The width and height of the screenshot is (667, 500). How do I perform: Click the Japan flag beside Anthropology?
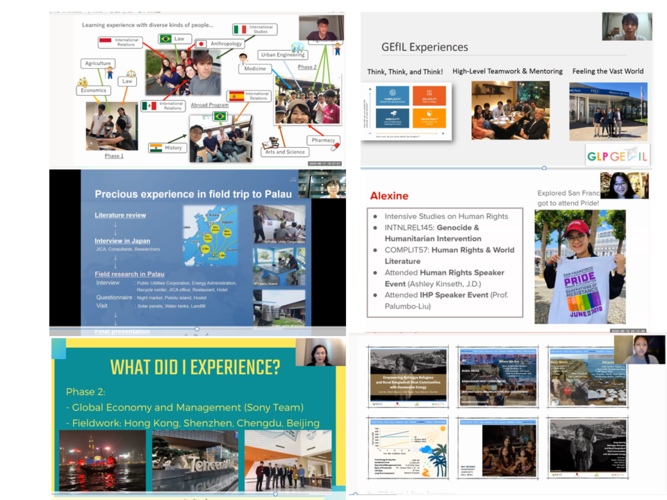point(201,44)
